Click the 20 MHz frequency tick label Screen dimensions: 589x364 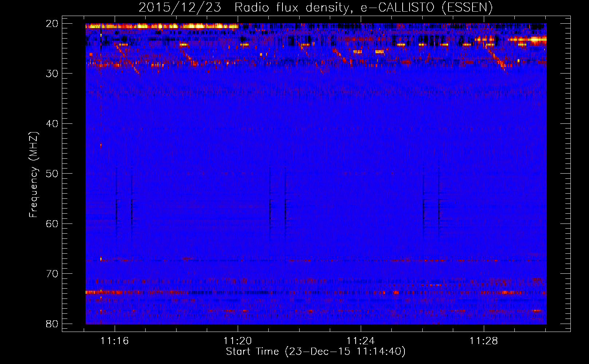pyautogui.click(x=52, y=24)
